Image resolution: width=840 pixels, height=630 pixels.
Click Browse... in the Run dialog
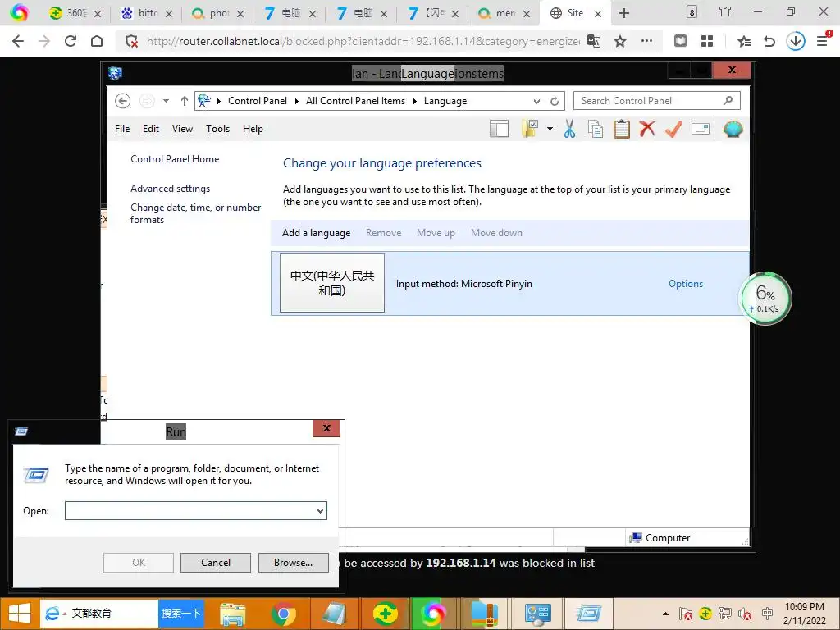pos(293,563)
